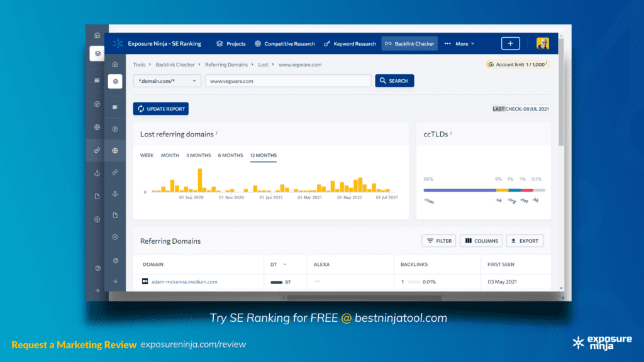Open the *.domain.com/* scope dropdown

tap(167, 81)
